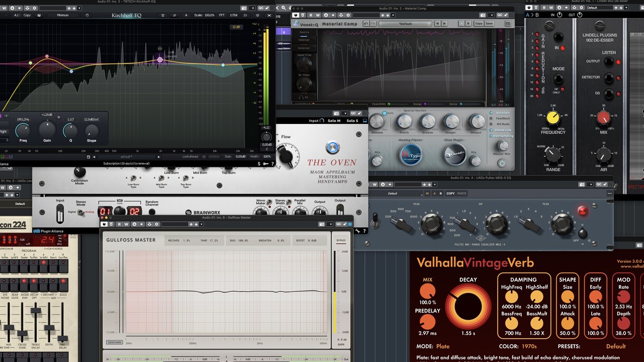Click the Kirchhoff EQ dollar sign icon
The image size is (644, 362).
pos(259,164)
